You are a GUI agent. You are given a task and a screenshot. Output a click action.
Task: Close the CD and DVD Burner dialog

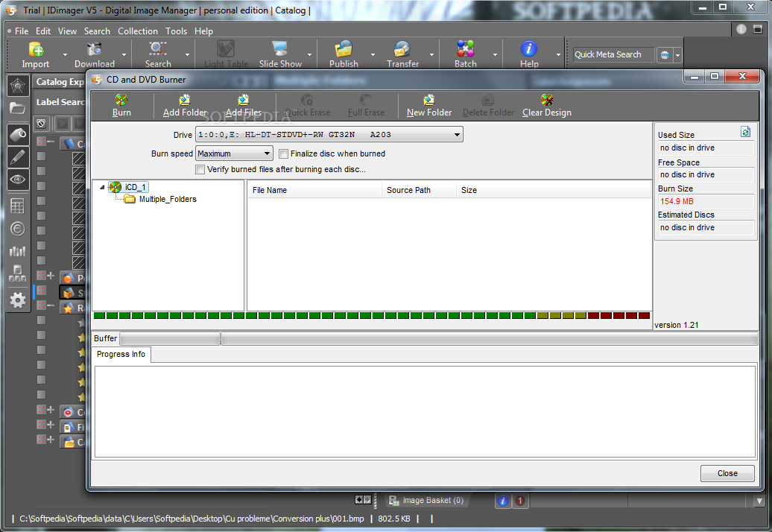(727, 473)
